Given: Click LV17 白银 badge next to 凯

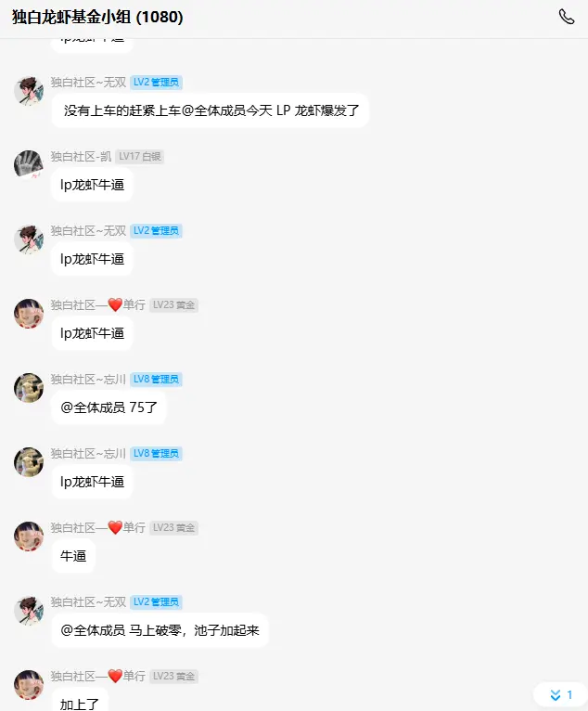Looking at the screenshot, I should 139,157.
